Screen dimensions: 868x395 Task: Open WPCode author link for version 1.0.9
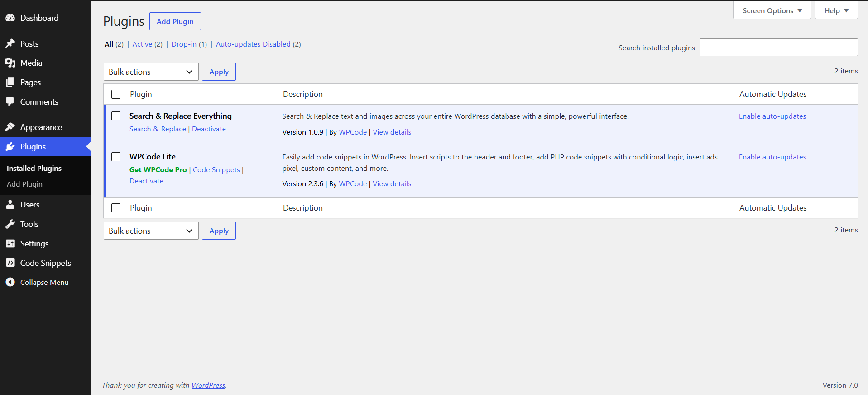coord(353,132)
